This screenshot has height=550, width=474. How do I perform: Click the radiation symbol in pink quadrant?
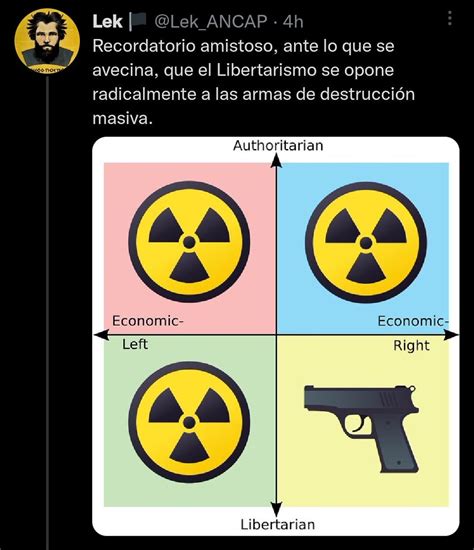click(x=189, y=242)
